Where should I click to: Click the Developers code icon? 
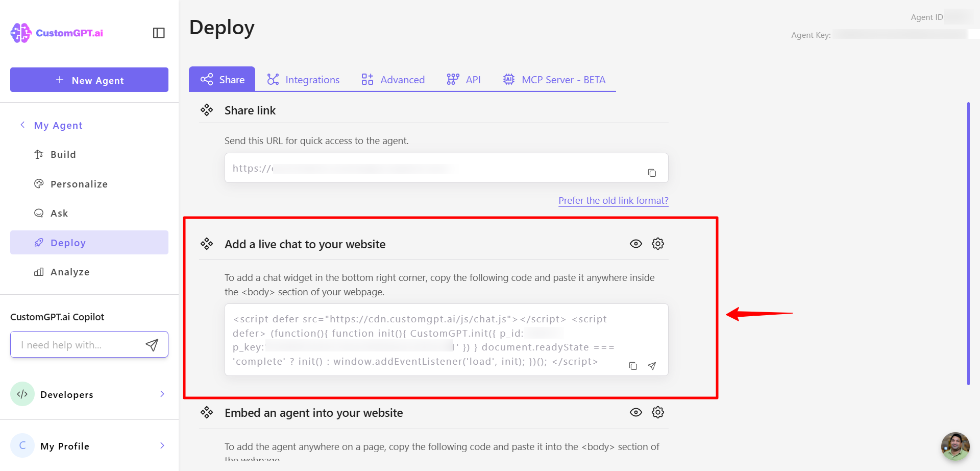click(x=22, y=394)
